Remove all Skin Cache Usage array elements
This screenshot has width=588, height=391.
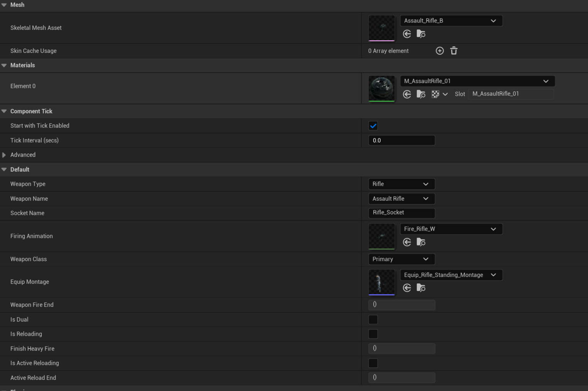(454, 51)
